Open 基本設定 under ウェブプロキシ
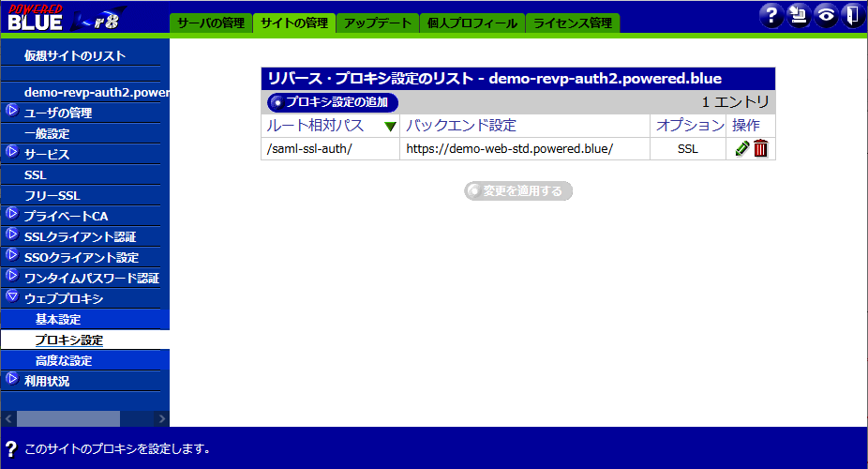Screen dimensions: 868x469 [x=58, y=320]
